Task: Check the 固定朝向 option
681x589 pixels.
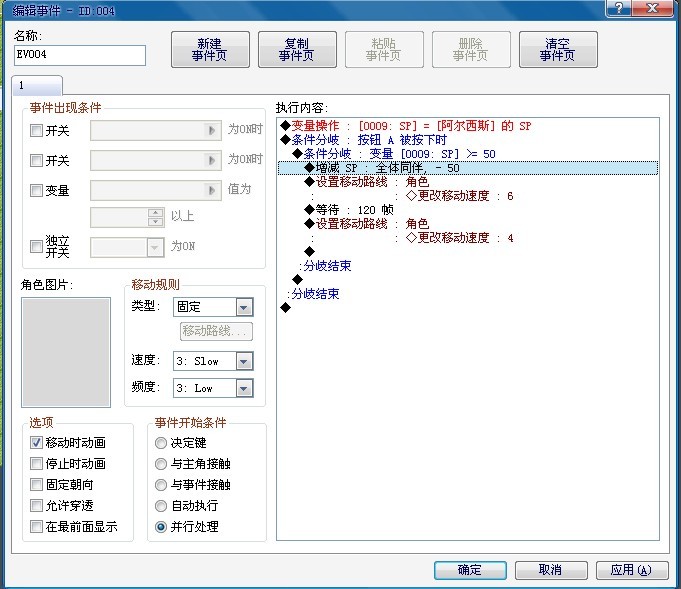Action: pos(36,484)
